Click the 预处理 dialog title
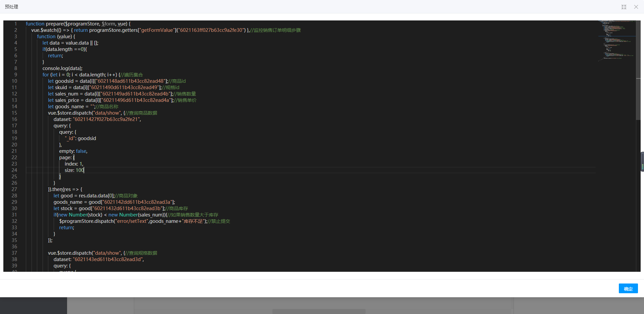The height and width of the screenshot is (314, 644). point(11,7)
